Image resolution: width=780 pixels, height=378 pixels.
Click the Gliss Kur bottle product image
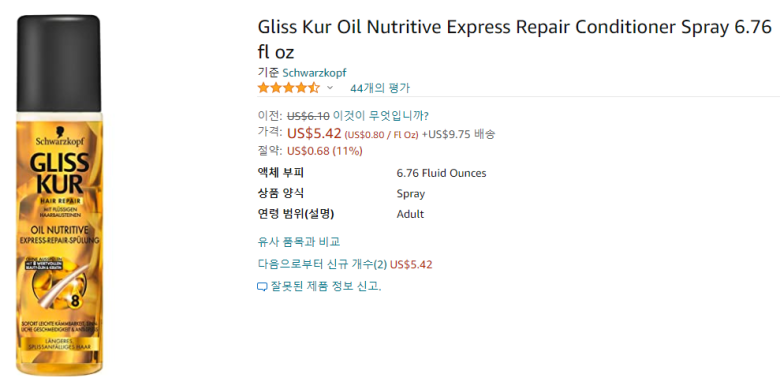click(59, 195)
